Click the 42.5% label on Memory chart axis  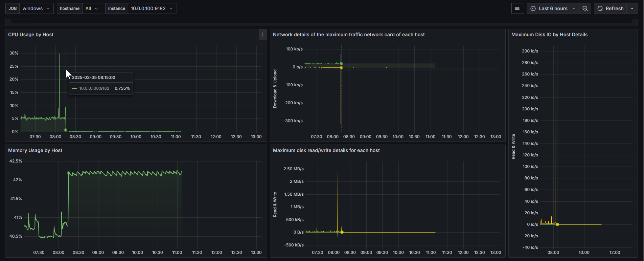pyautogui.click(x=16, y=161)
